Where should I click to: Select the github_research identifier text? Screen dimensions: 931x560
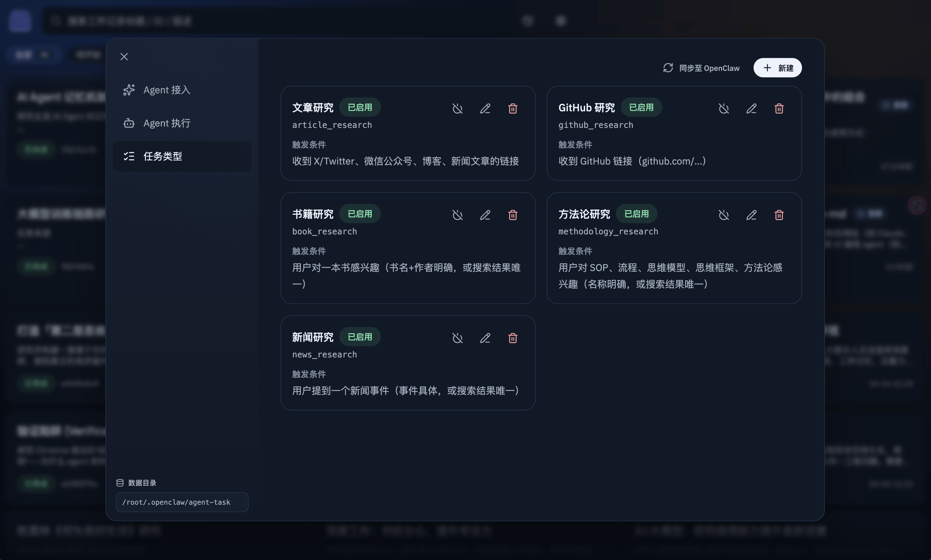point(596,125)
